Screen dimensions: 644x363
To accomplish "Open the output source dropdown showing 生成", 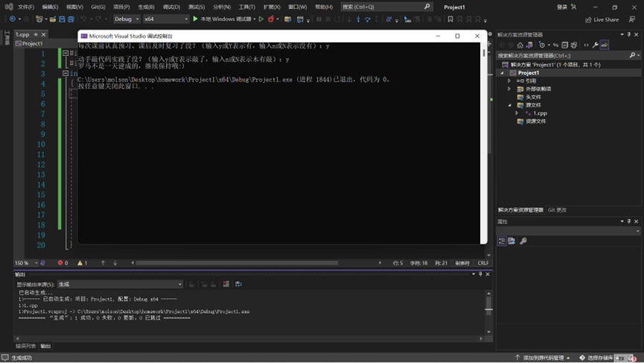I will [120, 284].
